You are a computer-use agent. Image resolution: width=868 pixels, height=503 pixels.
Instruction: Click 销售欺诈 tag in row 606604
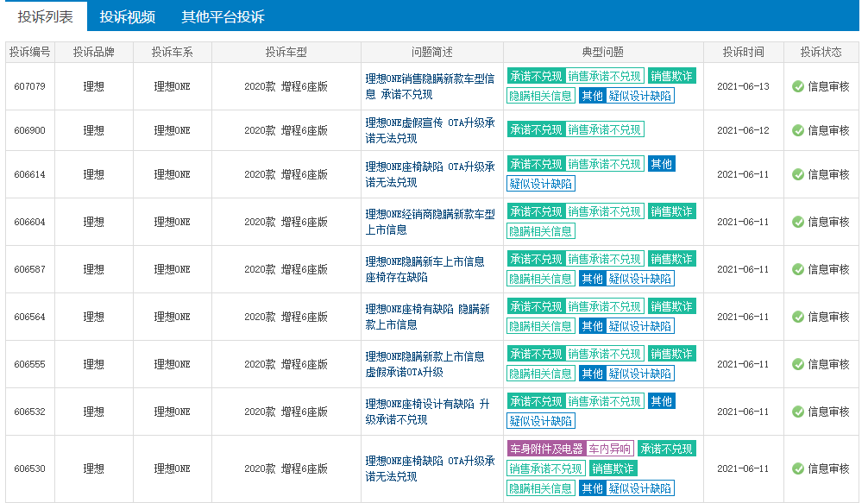671,212
